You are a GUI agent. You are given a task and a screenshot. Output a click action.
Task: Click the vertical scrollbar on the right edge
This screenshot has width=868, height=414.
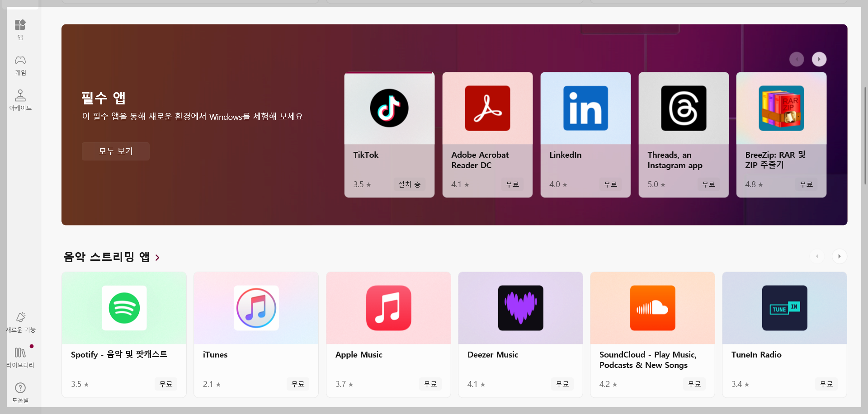tap(865, 136)
